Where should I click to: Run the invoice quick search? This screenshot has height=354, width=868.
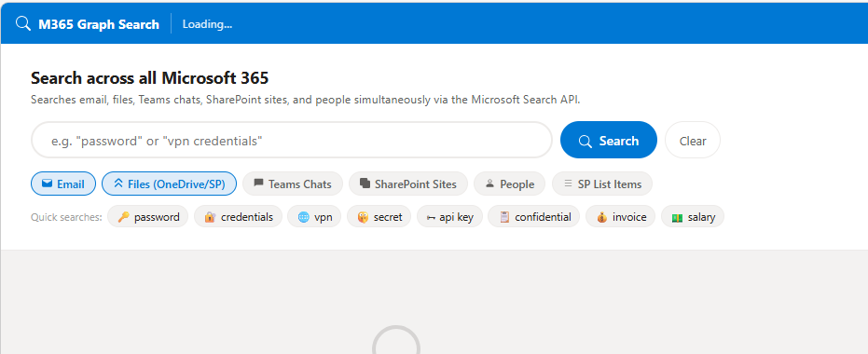point(621,216)
